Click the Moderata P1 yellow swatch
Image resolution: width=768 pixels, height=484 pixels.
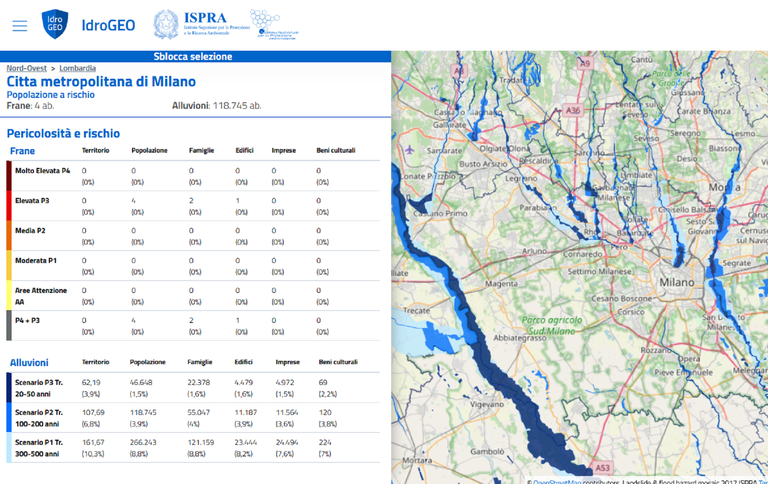[x=9, y=266]
